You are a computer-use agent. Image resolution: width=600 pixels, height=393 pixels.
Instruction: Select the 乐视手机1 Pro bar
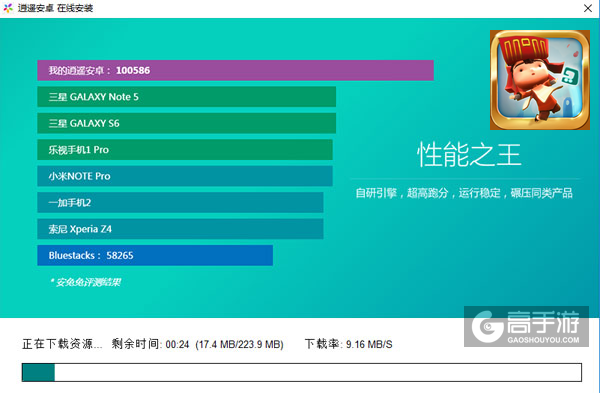(185, 150)
